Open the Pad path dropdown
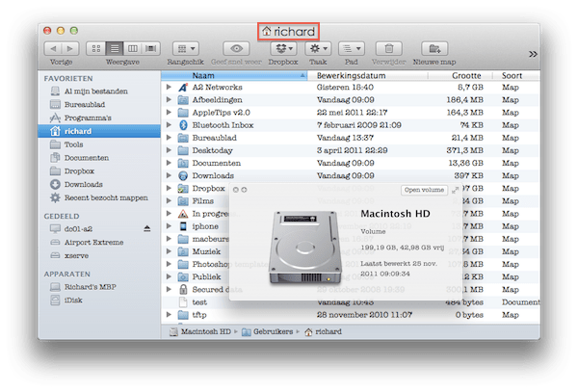This screenshot has height=392, width=578. pos(352,48)
